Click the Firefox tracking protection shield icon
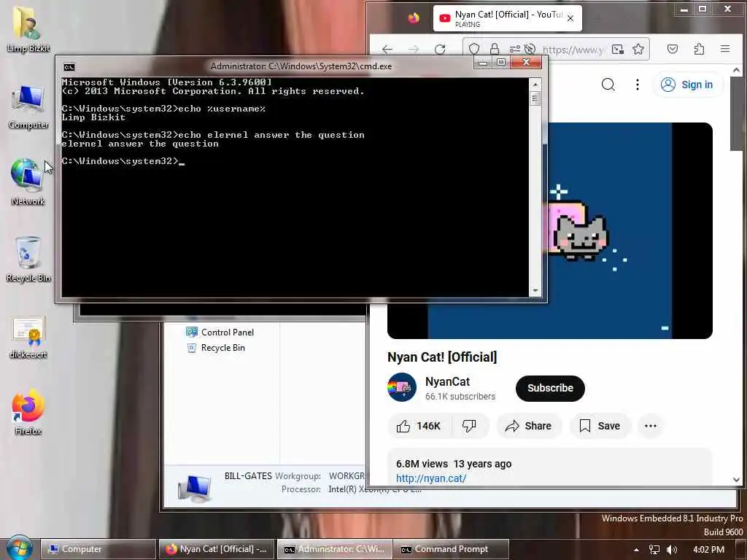Screen dimensions: 747x560 (474, 49)
